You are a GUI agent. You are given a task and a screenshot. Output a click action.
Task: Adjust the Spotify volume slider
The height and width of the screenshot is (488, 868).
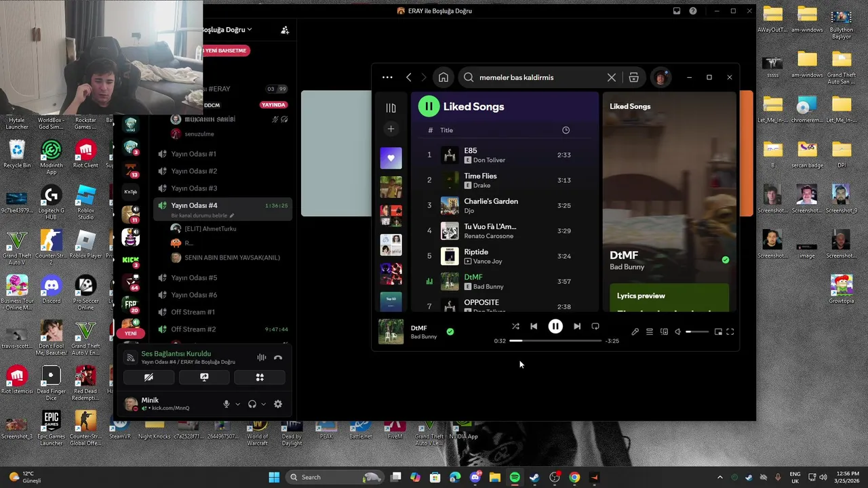696,332
